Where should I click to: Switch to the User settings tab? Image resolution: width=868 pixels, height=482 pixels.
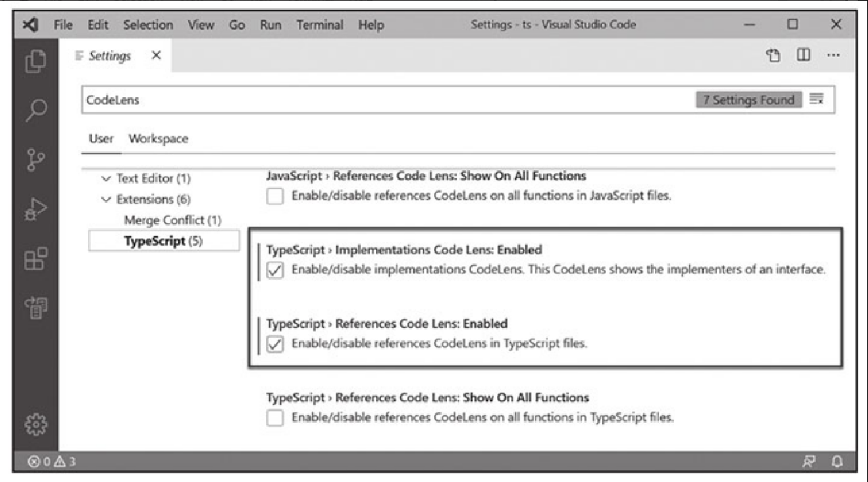[x=101, y=139]
